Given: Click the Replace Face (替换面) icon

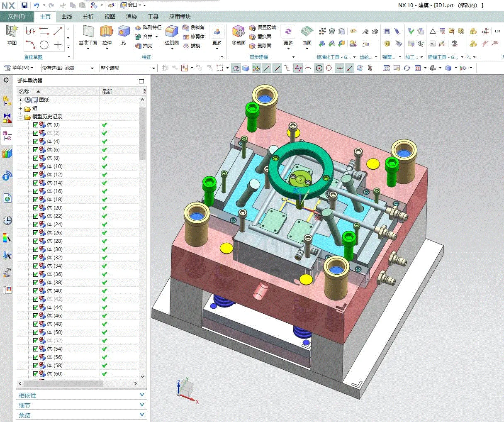Looking at the screenshot, I should [253, 37].
